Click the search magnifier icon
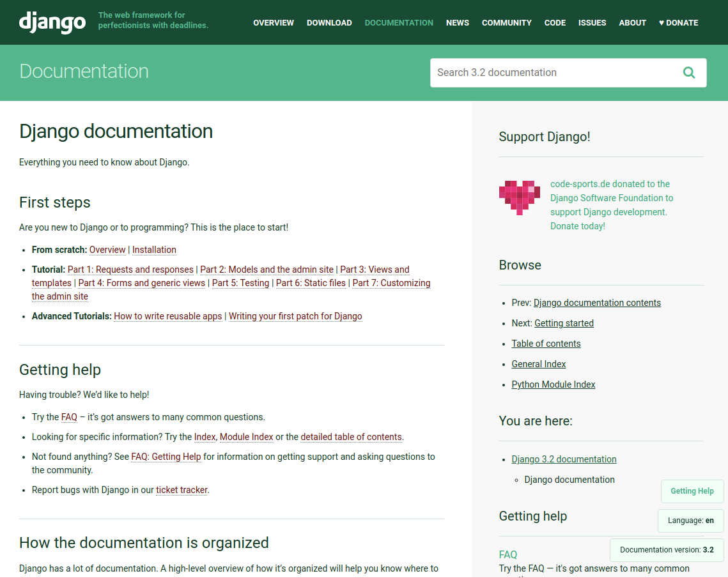The height and width of the screenshot is (578, 728). pos(688,73)
